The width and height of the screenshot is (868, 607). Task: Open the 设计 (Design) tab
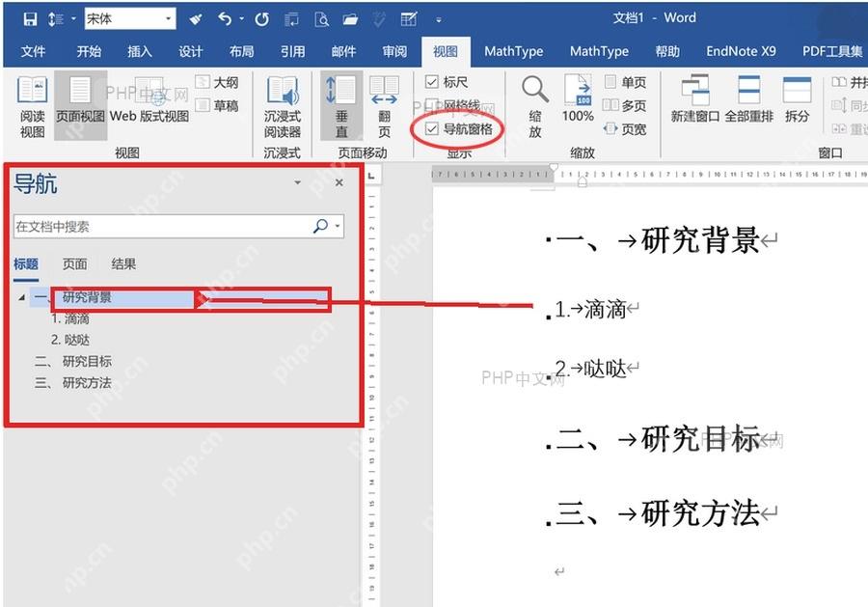click(x=190, y=51)
